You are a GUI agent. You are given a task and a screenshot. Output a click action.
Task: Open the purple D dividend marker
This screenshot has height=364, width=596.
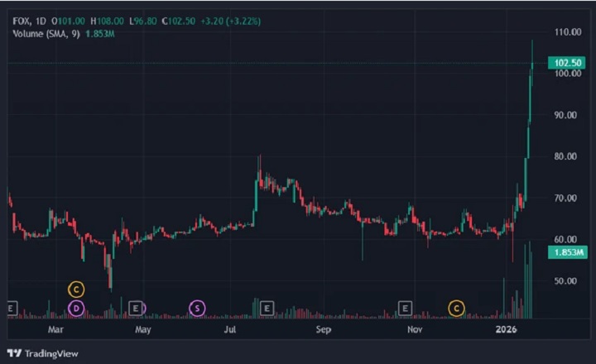point(76,308)
